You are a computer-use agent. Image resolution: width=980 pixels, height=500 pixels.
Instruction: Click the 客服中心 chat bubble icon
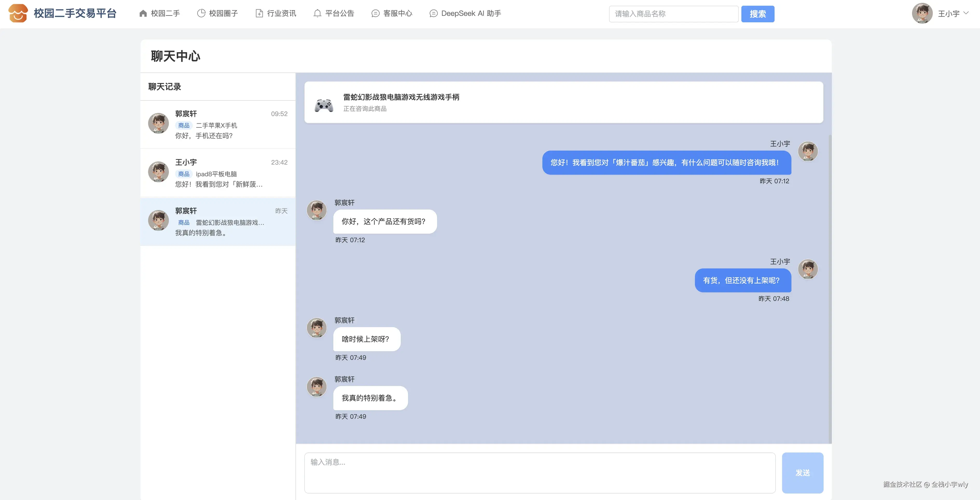(x=375, y=14)
